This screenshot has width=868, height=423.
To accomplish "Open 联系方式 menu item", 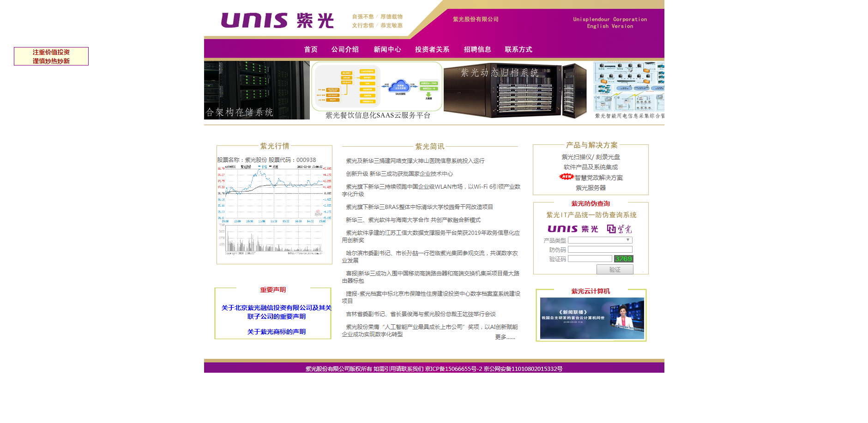I will pos(518,49).
